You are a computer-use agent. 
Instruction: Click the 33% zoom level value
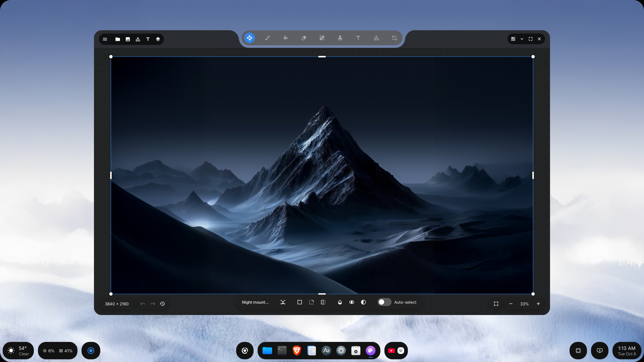click(524, 304)
